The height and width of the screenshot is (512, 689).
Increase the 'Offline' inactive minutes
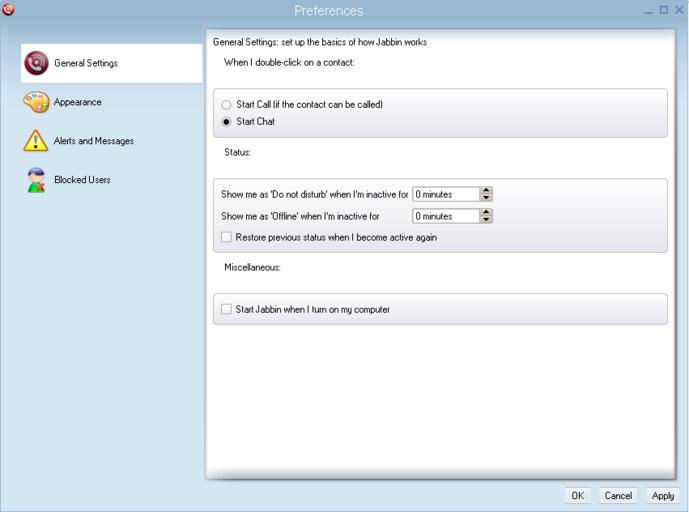pyautogui.click(x=486, y=212)
